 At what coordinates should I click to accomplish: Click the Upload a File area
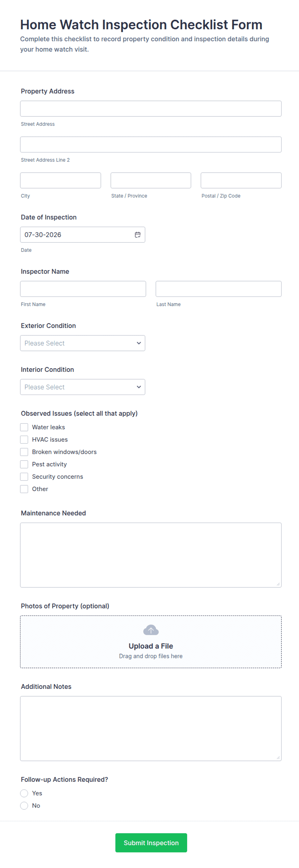151,642
